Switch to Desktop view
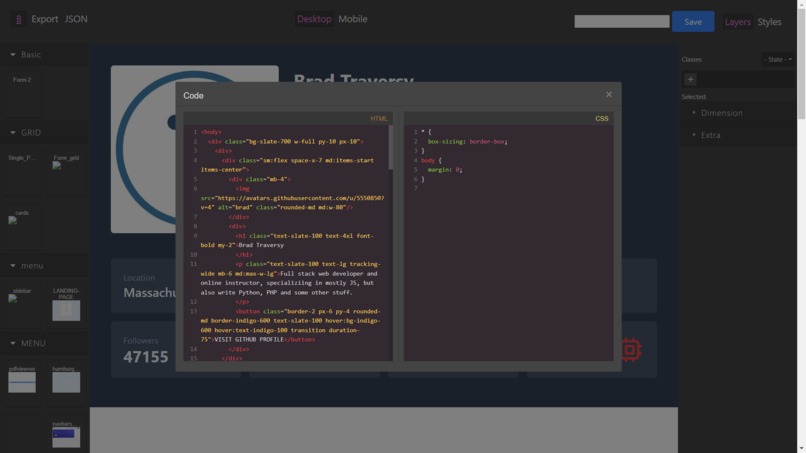The width and height of the screenshot is (806, 453). (x=314, y=19)
